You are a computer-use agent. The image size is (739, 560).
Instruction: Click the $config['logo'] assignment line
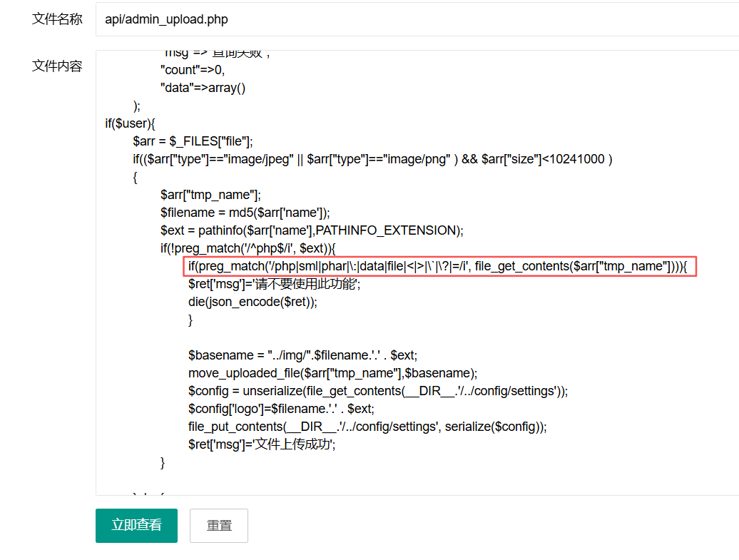click(x=281, y=409)
